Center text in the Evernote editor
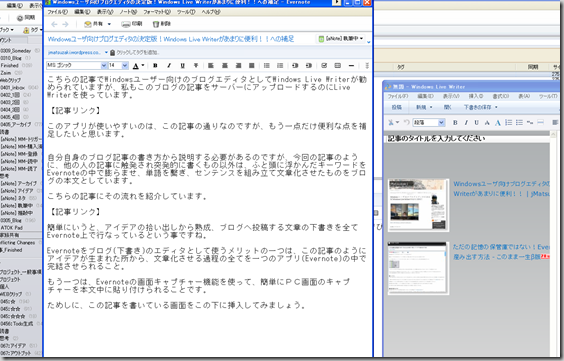 coord(225,65)
